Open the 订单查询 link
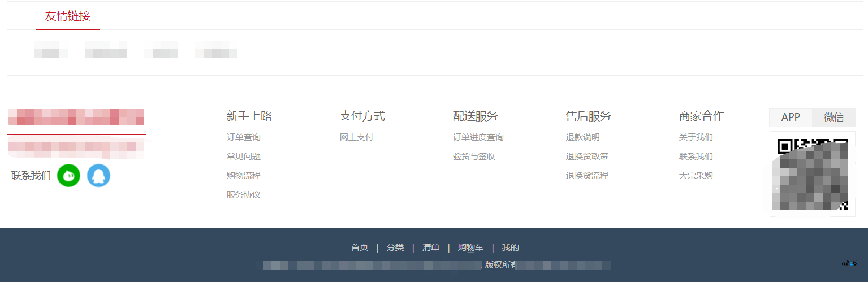The width and height of the screenshot is (868, 282). 244,137
